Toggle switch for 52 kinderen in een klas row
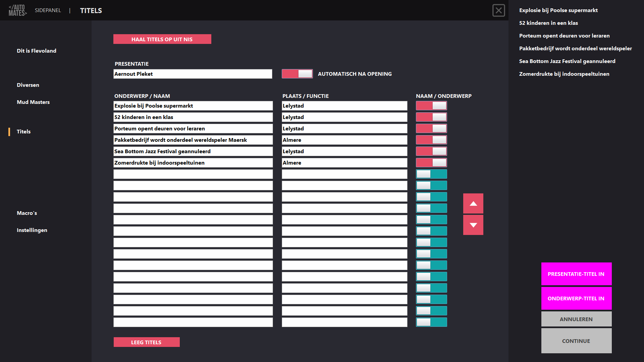644x362 pixels. (431, 117)
